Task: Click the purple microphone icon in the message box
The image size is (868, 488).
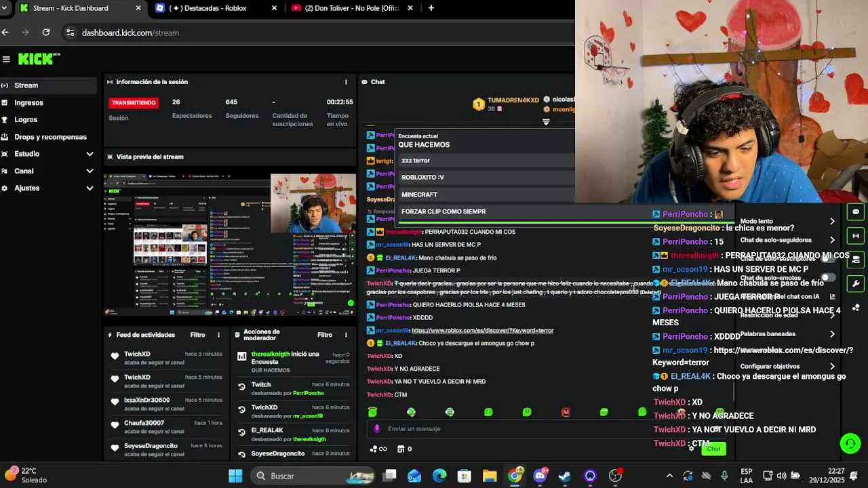Action: 378,429
